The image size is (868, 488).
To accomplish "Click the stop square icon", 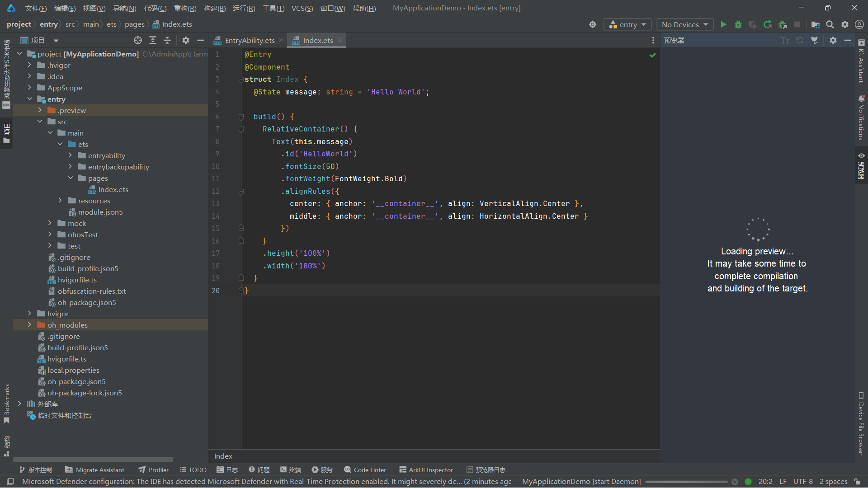I will tap(797, 24).
